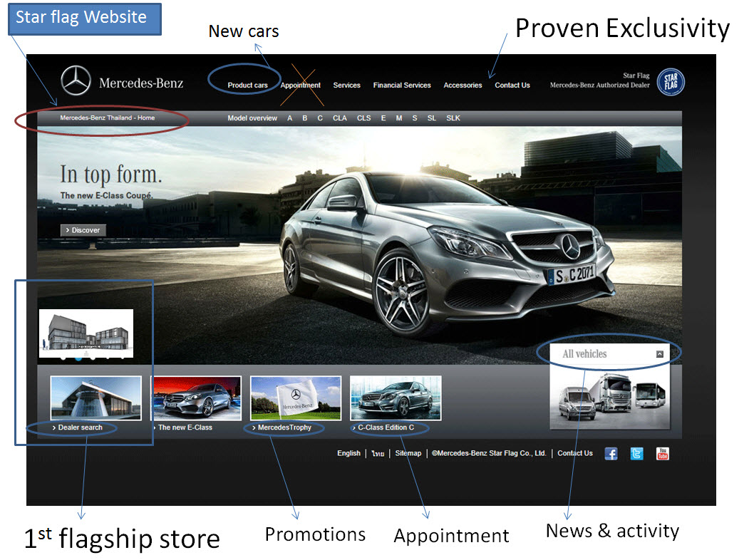This screenshot has width=754, height=560.
Task: Select the B class model link
Action: 305,118
